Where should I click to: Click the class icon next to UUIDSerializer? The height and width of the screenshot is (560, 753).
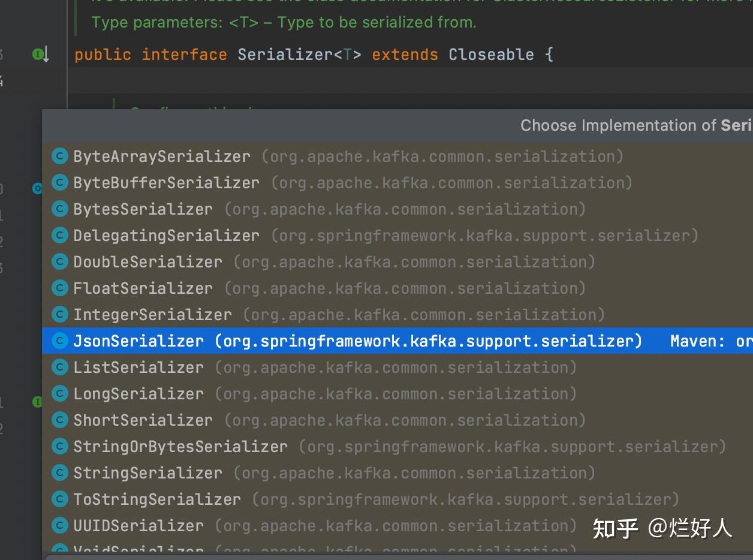(59, 526)
